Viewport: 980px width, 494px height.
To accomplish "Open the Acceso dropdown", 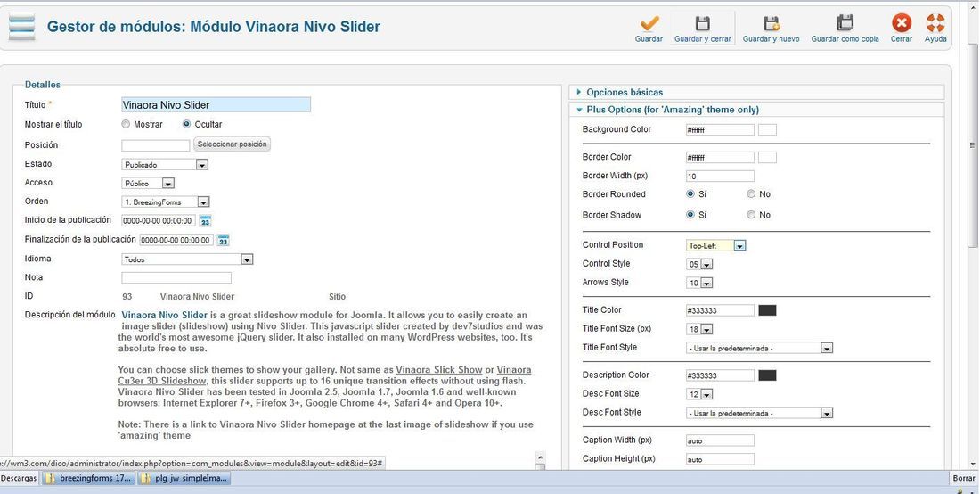I will point(148,184).
